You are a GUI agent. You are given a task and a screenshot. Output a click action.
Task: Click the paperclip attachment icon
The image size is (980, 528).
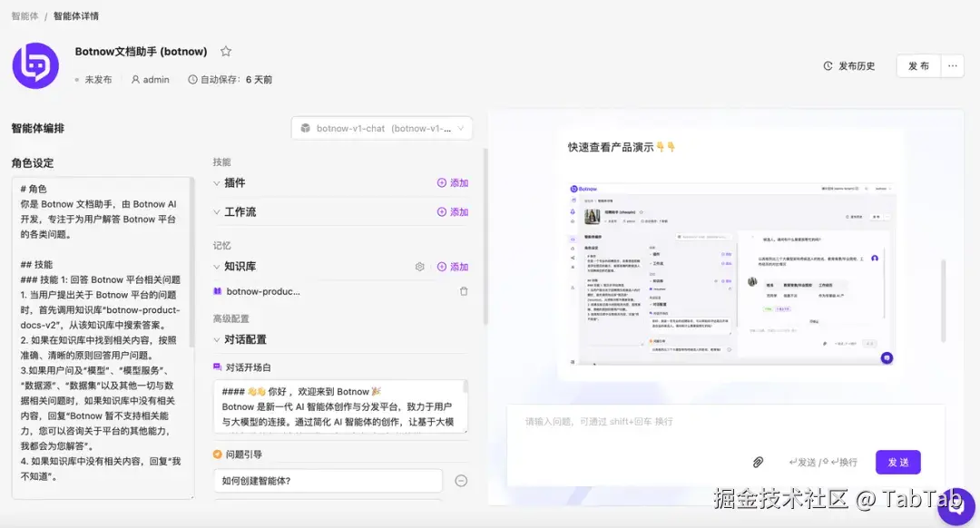(759, 462)
